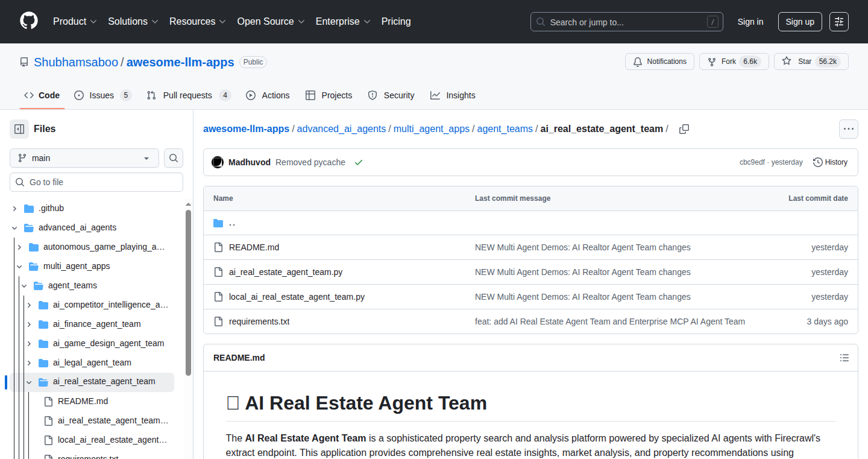868x459 pixels.
Task: Fork the repository
Action: (734, 62)
